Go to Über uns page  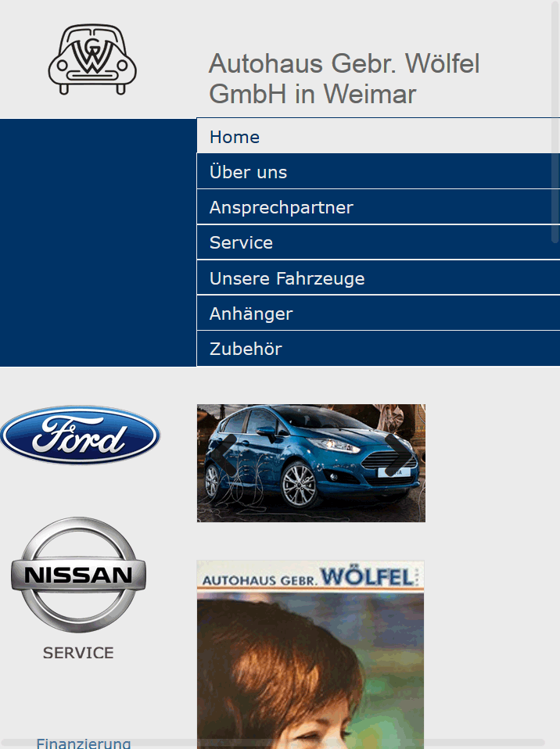tap(378, 171)
